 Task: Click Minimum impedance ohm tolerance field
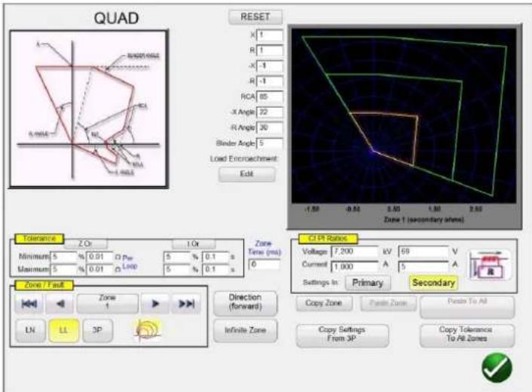(99, 256)
